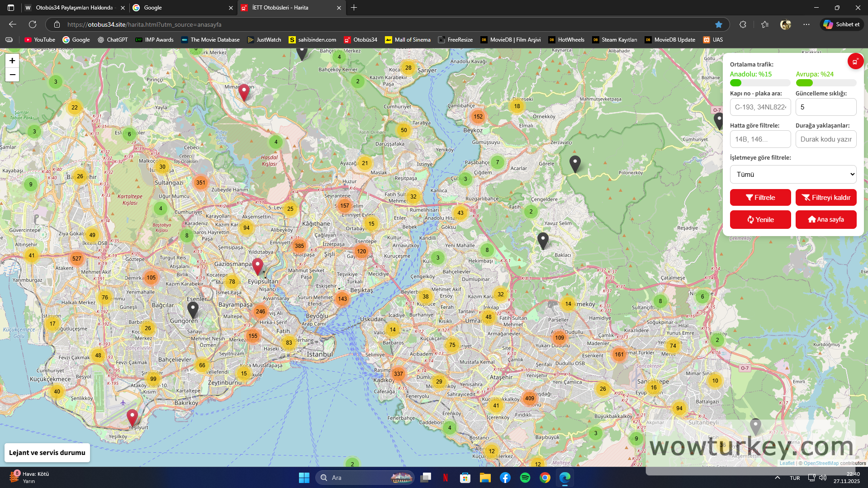Zoom in on the map
The image size is (868, 488).
(x=12, y=61)
